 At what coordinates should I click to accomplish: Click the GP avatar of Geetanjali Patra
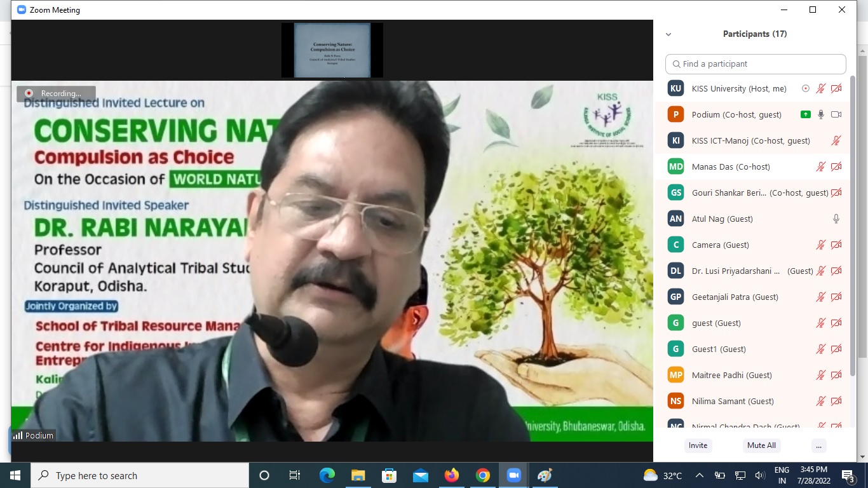click(675, 297)
